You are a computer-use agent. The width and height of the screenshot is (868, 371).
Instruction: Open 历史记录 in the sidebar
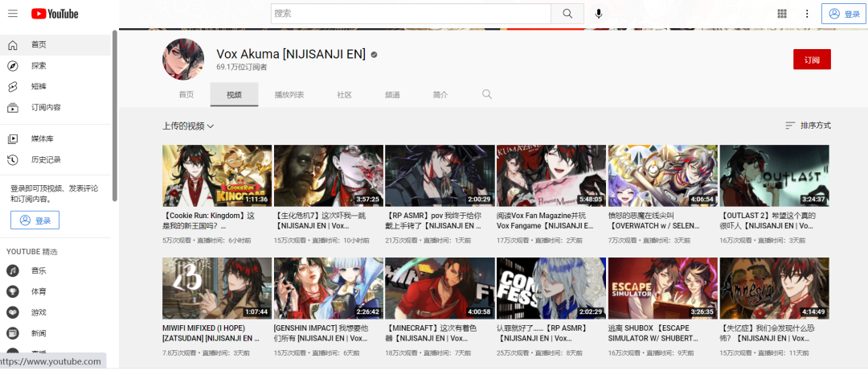[46, 159]
